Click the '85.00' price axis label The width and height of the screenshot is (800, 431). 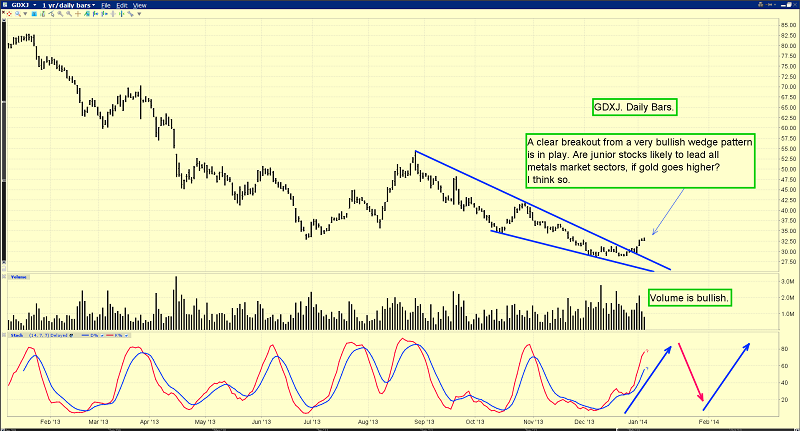click(x=788, y=25)
